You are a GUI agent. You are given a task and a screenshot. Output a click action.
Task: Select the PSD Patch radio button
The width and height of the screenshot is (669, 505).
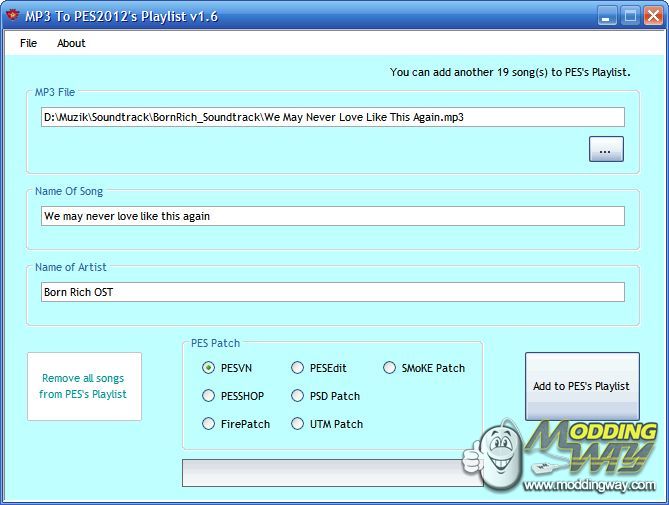click(298, 396)
